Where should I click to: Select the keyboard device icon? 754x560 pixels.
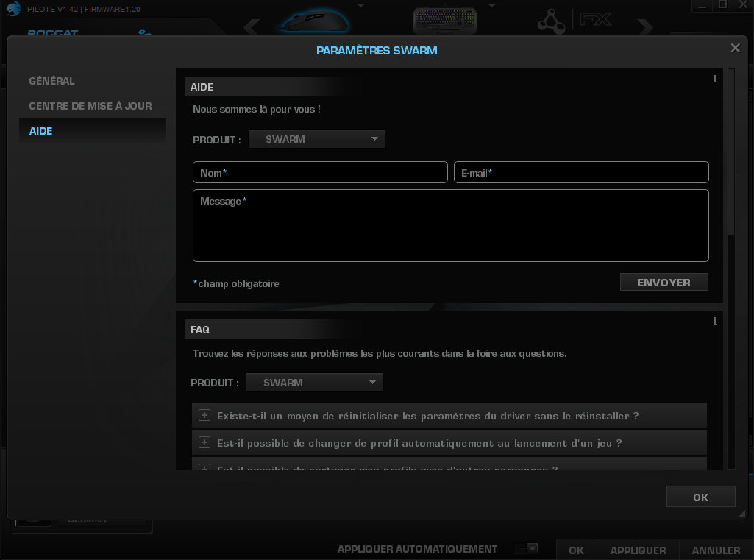tap(445, 21)
